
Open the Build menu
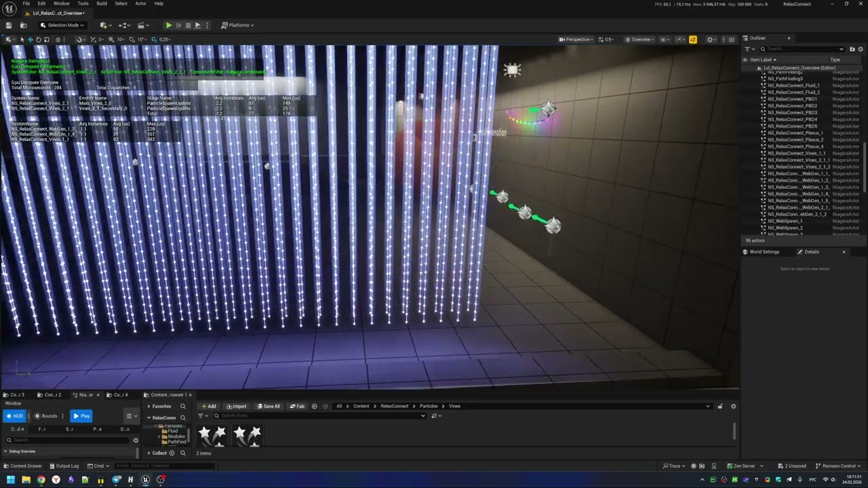[102, 3]
